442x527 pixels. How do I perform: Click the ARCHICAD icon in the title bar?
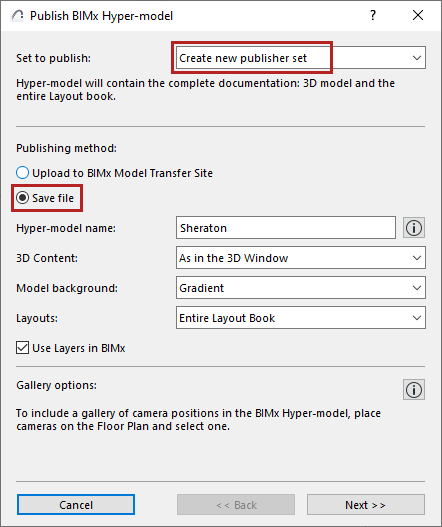[17, 16]
